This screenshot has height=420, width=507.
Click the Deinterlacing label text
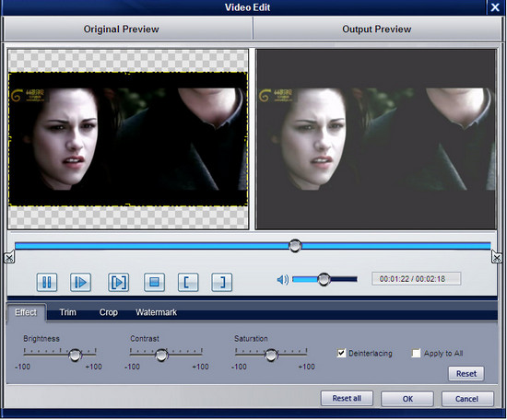coord(371,353)
